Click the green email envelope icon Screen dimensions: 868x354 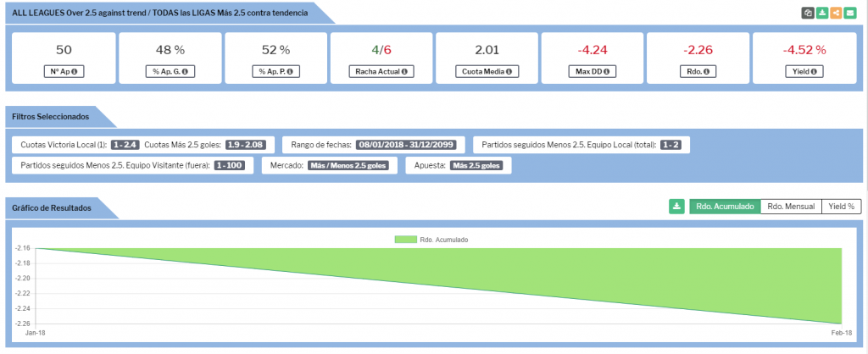point(849,13)
